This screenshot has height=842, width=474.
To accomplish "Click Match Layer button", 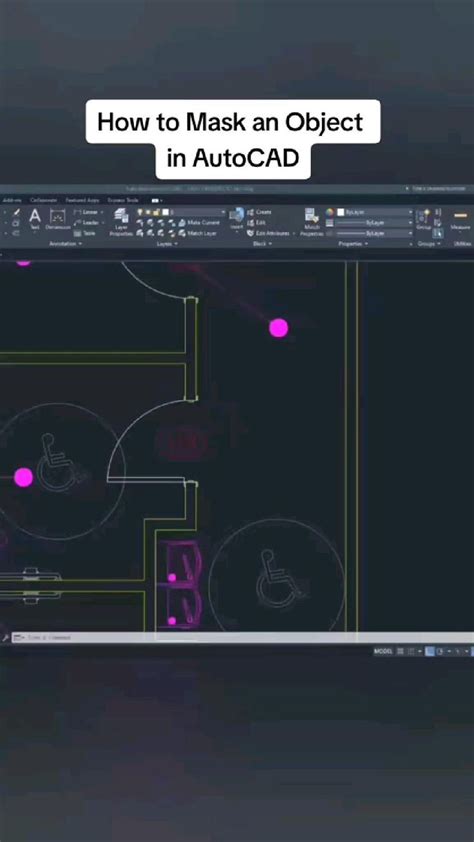I will pos(198,233).
